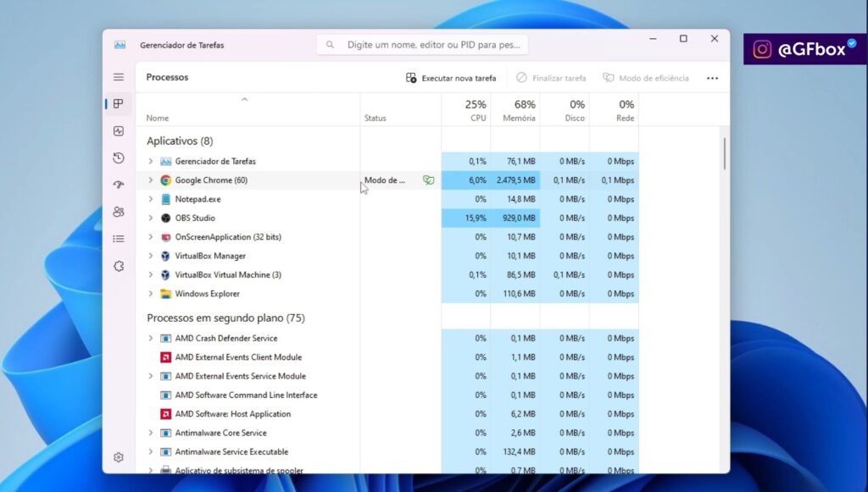Expand the Windows Explorer process

pos(150,294)
